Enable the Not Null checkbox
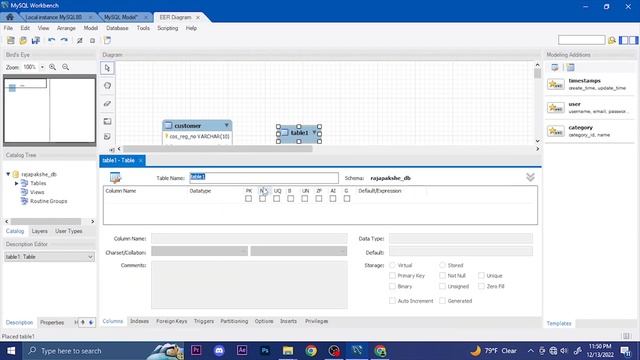 (x=442, y=276)
